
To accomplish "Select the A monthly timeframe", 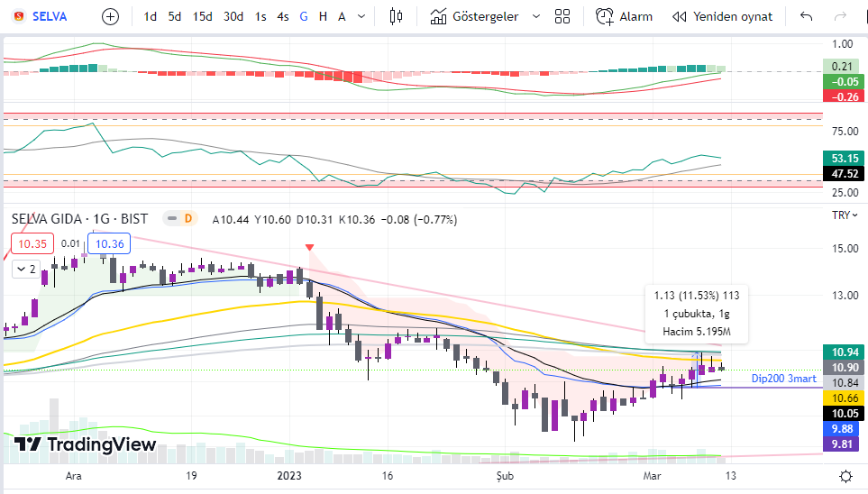I will 342,16.
